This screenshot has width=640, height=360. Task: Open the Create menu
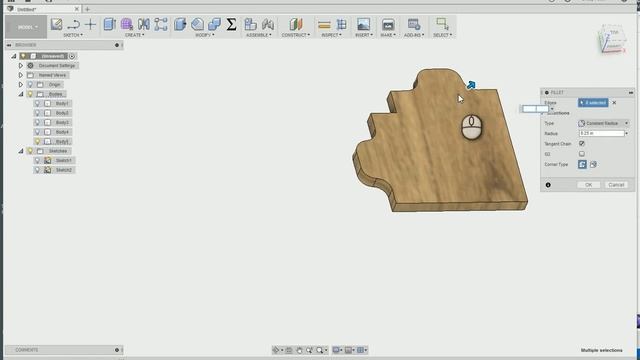coord(135,35)
